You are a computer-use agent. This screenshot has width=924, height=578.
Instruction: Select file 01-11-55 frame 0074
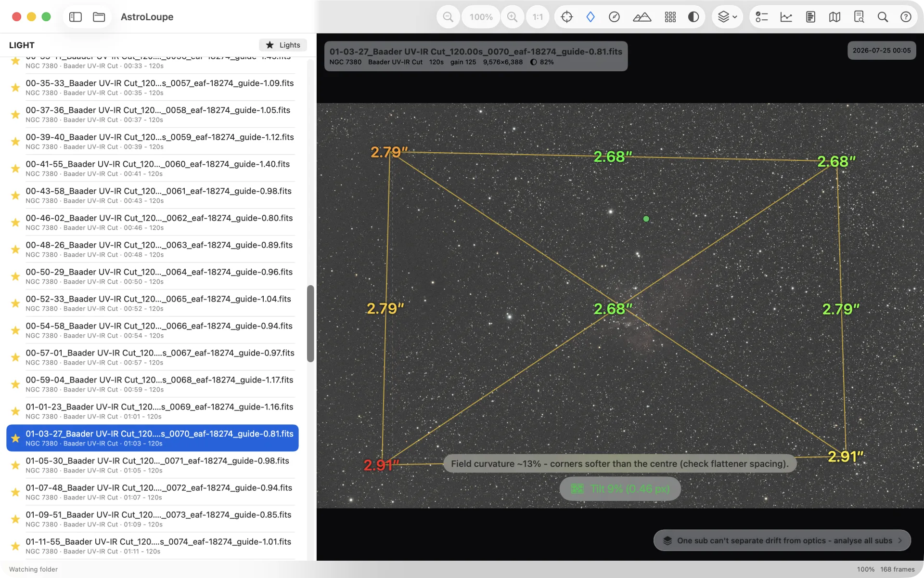tap(152, 546)
